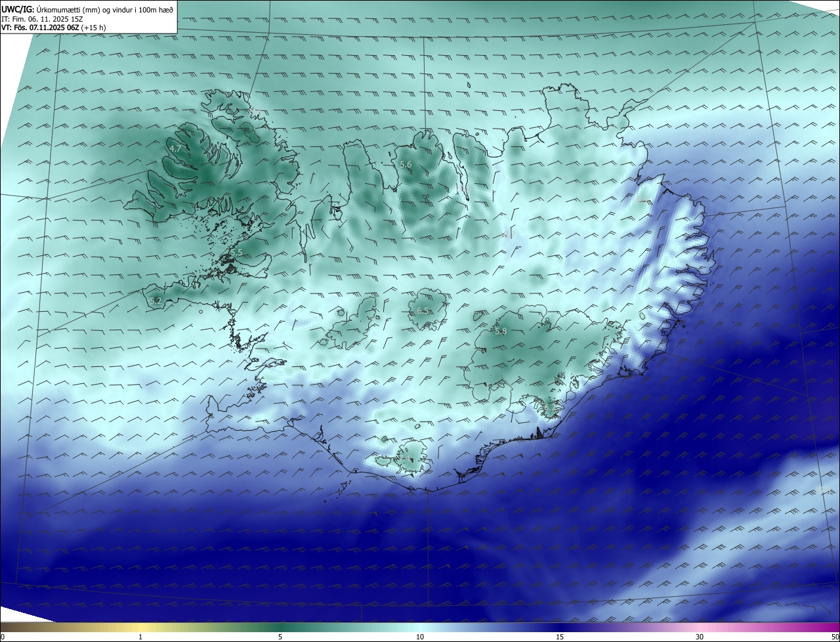840x642 pixels.
Task: Click the '15' tick label on the color scale
Action: pyautogui.click(x=560, y=637)
